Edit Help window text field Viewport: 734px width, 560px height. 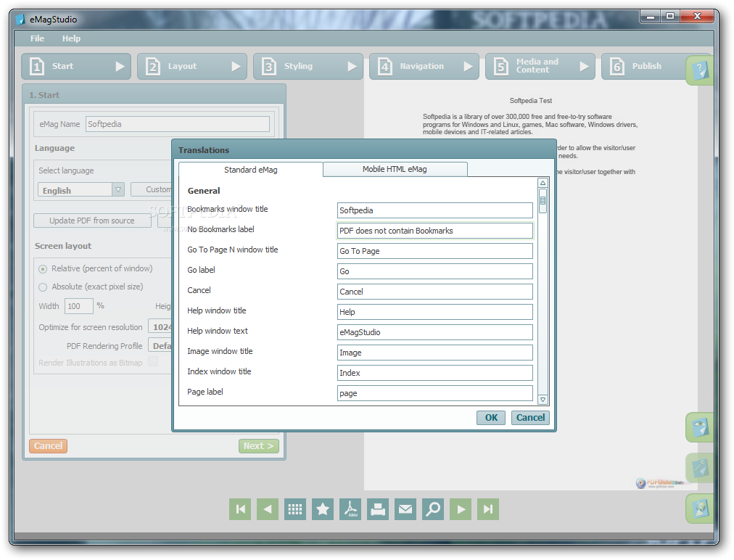tap(435, 332)
